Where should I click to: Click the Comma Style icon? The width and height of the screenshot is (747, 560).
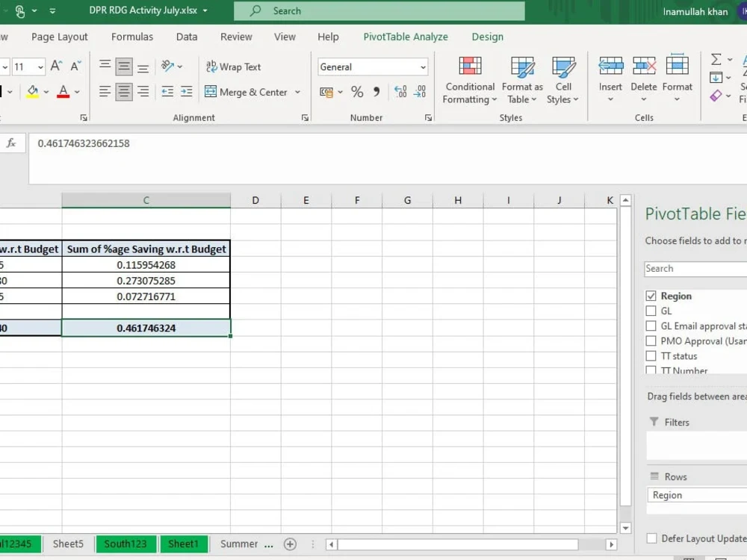377,91
